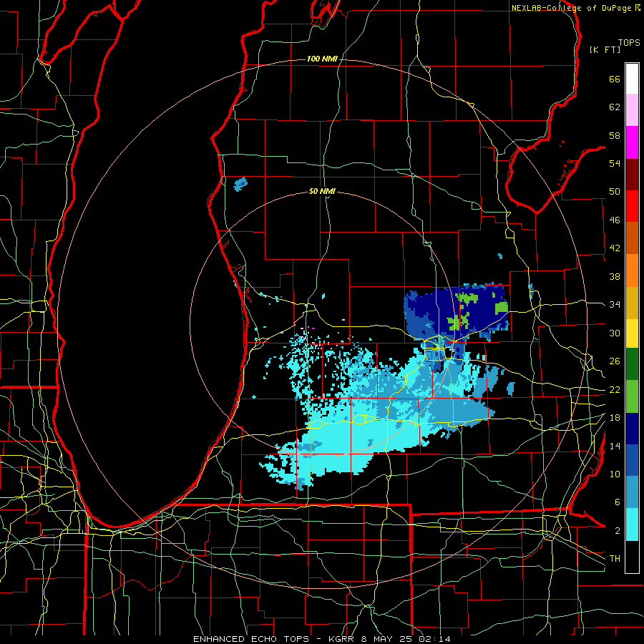This screenshot has width=644, height=644.
Task: Click the "[K FT]" units label
Action: tap(605, 49)
